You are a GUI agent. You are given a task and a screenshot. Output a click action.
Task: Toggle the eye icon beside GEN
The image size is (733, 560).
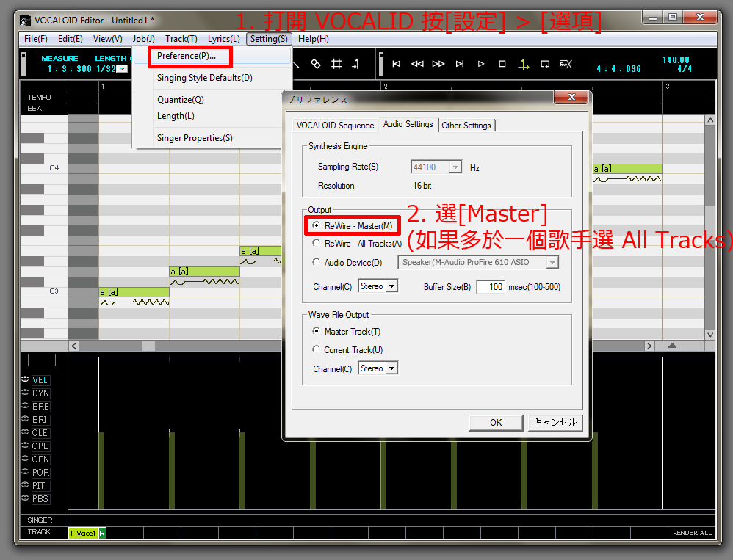[x=25, y=459]
